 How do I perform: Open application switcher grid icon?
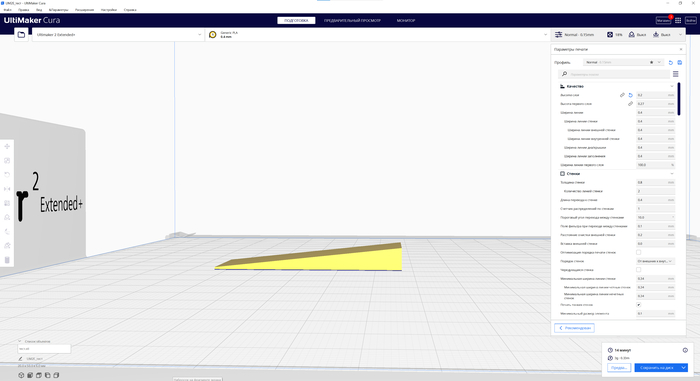(x=678, y=21)
